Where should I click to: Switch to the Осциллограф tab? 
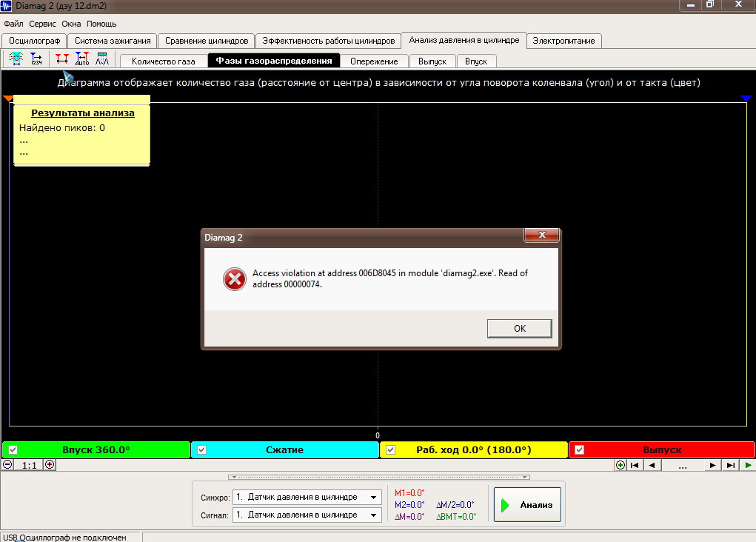(34, 41)
